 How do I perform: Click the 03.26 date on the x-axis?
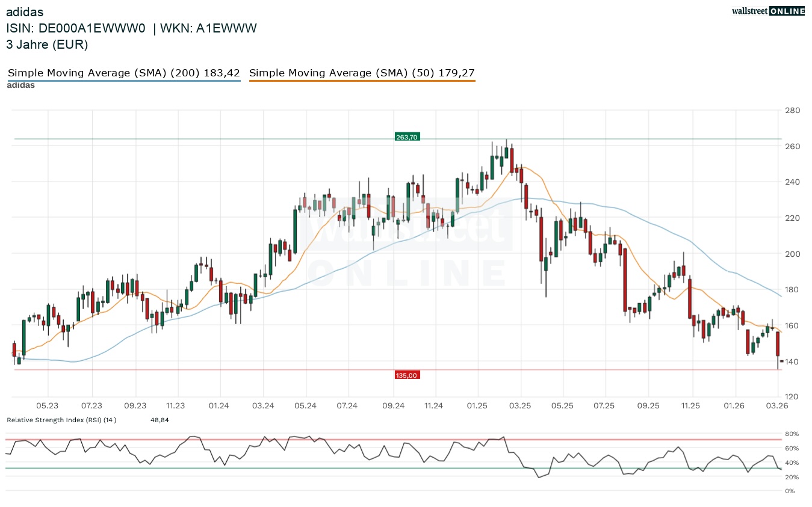tap(778, 406)
